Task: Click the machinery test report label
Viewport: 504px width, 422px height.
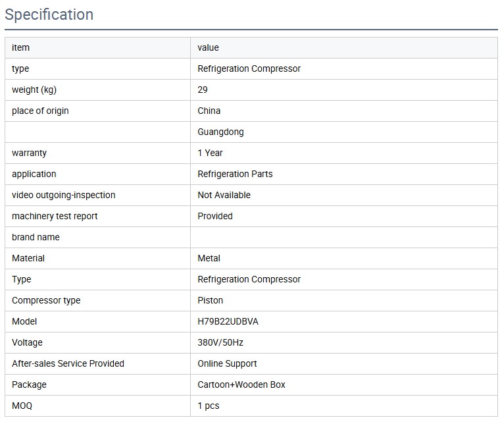Action: (x=55, y=216)
